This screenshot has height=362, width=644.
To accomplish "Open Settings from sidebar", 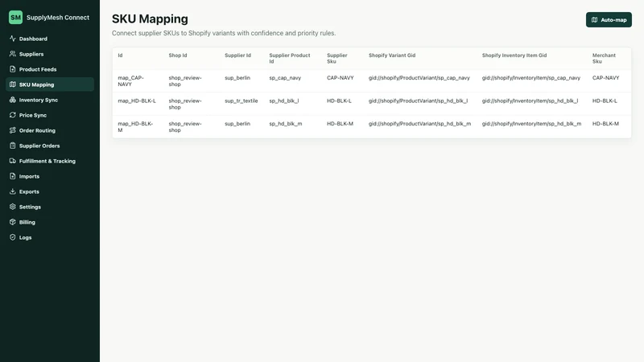I will pos(50,207).
